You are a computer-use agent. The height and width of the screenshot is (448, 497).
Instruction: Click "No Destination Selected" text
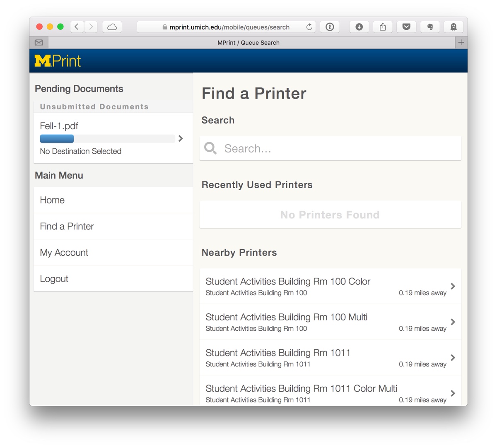click(81, 151)
